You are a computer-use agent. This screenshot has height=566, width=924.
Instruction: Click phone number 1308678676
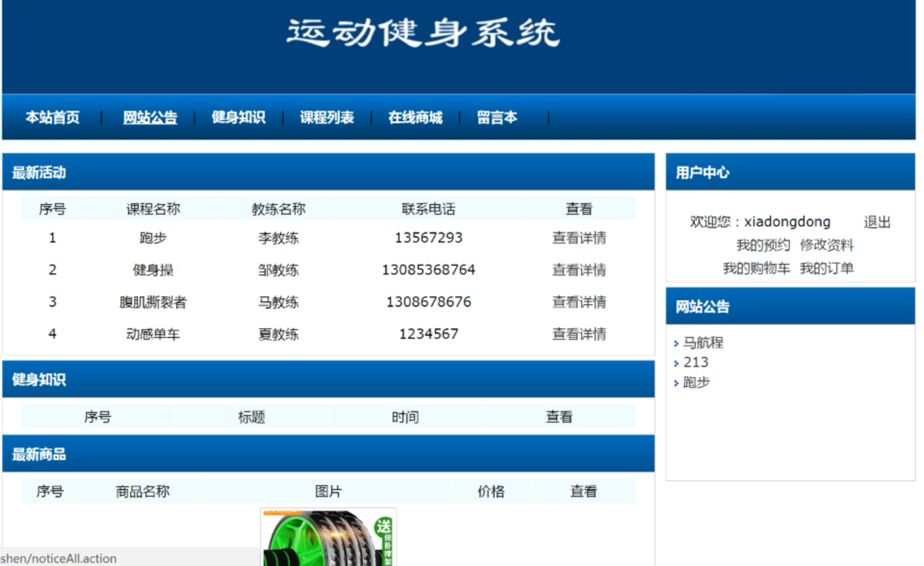(429, 302)
